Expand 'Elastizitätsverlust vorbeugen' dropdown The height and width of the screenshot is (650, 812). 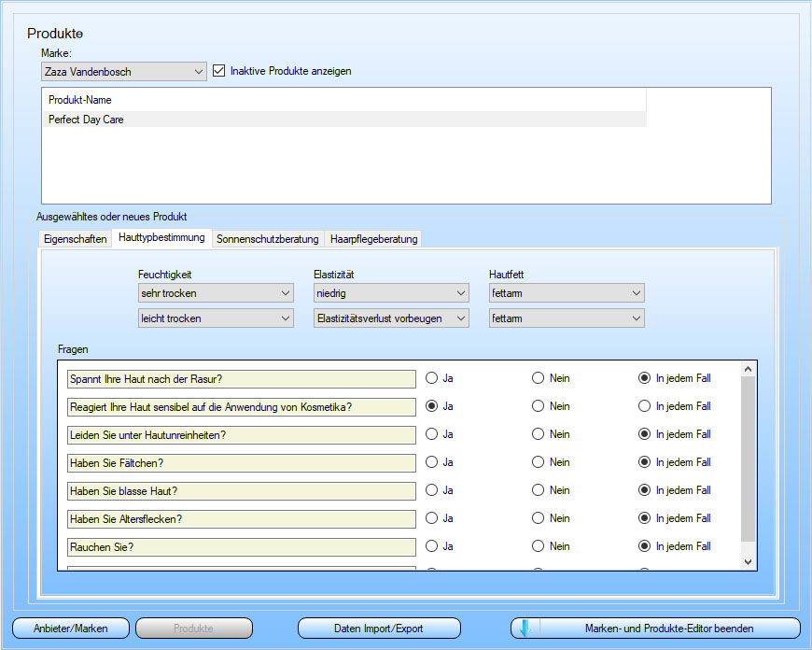point(391,318)
